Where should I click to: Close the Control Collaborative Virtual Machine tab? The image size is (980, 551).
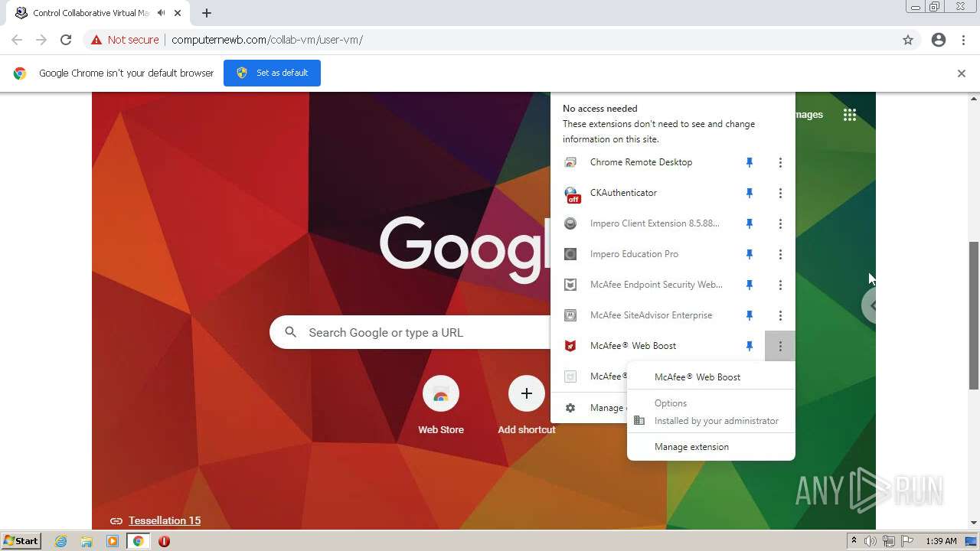pyautogui.click(x=178, y=13)
